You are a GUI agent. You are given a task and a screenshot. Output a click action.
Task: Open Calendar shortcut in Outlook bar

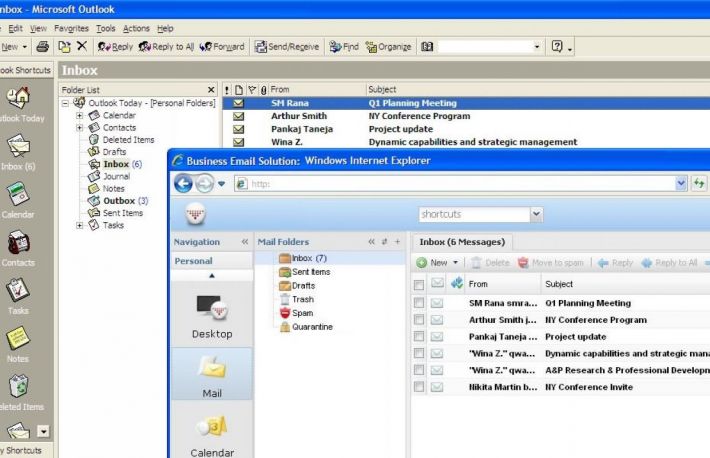[18, 195]
